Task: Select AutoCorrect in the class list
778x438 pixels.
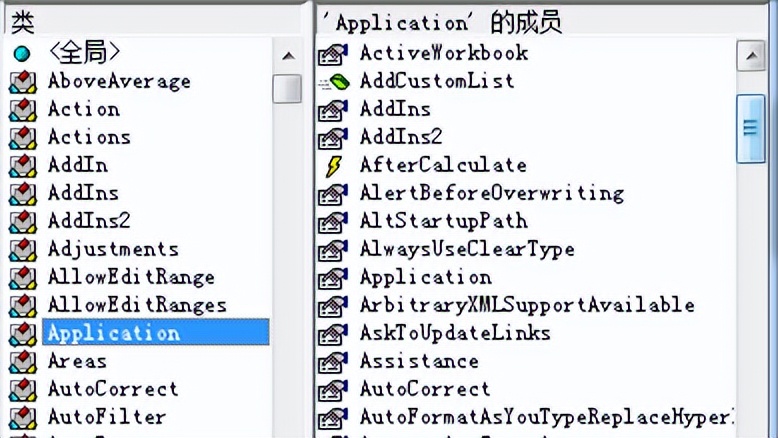Action: click(113, 389)
